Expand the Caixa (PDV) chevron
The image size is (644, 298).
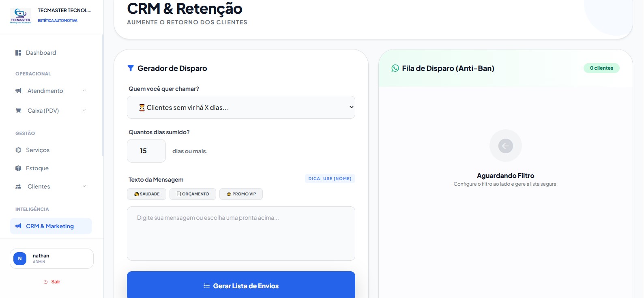tap(84, 110)
